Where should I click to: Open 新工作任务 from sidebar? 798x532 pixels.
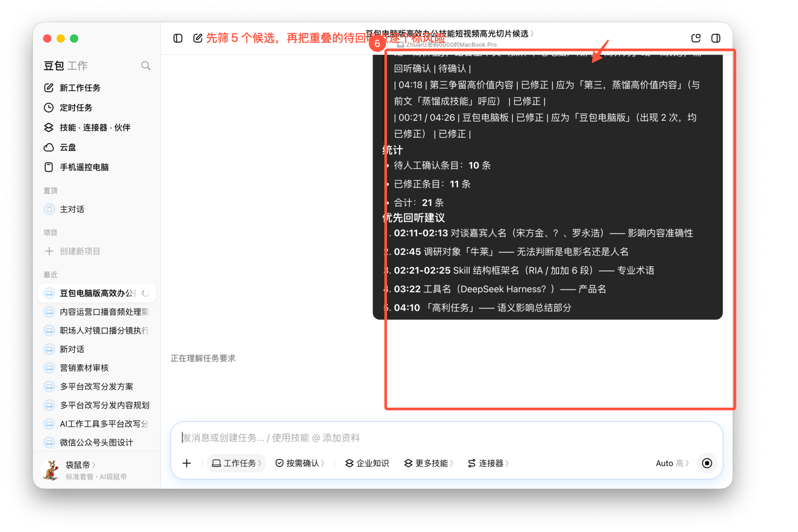pyautogui.click(x=96, y=88)
